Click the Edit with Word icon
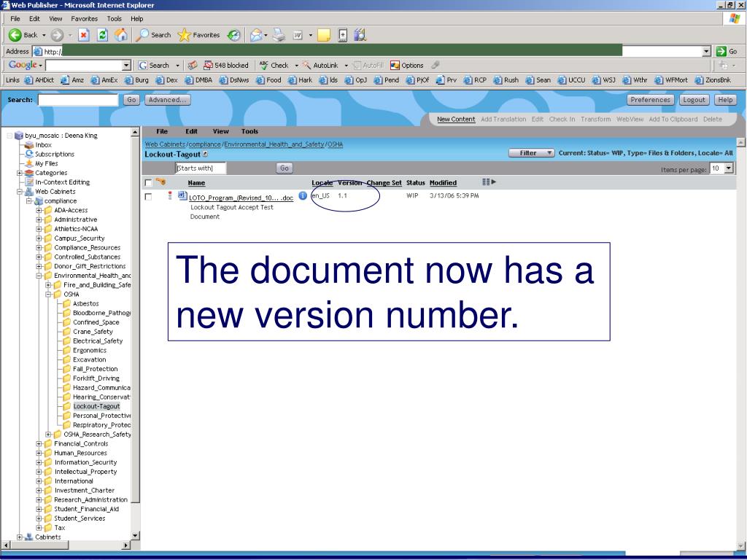Viewport: 747px width, 560px height. click(298, 35)
